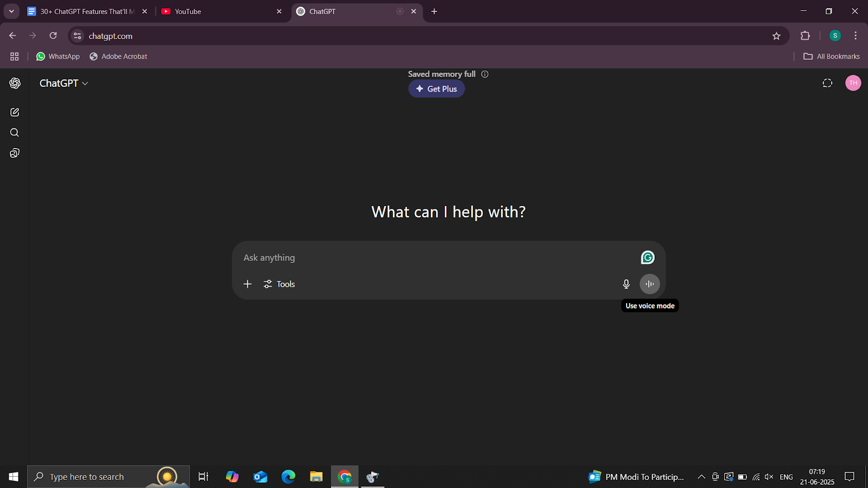Toggle temporary chat dashed circle icon
The width and height of the screenshot is (868, 488).
coord(827,83)
